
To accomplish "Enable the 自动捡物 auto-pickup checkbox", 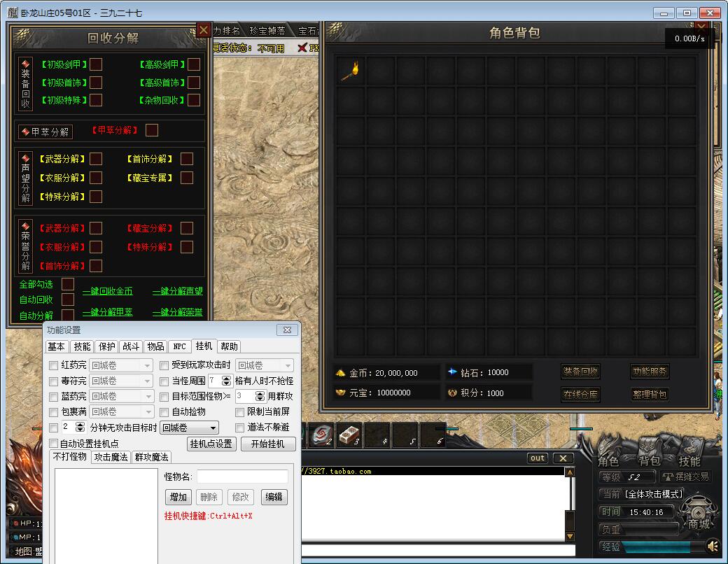I will pyautogui.click(x=164, y=412).
